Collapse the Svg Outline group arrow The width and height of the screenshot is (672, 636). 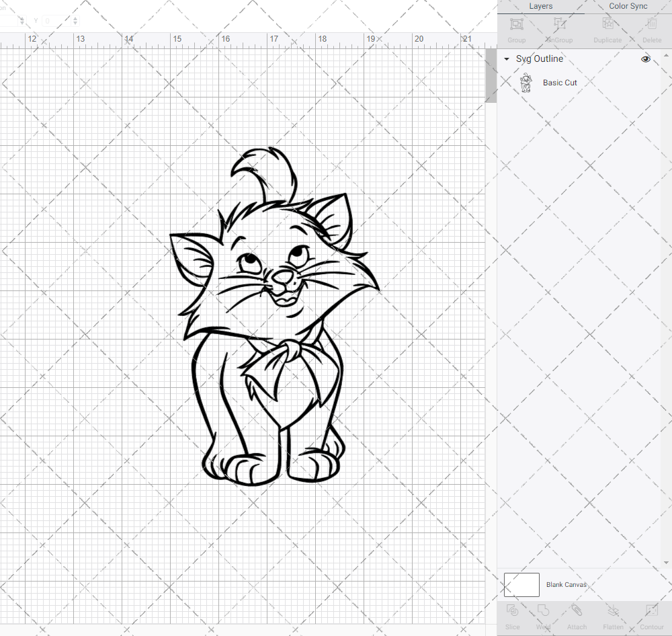507,58
